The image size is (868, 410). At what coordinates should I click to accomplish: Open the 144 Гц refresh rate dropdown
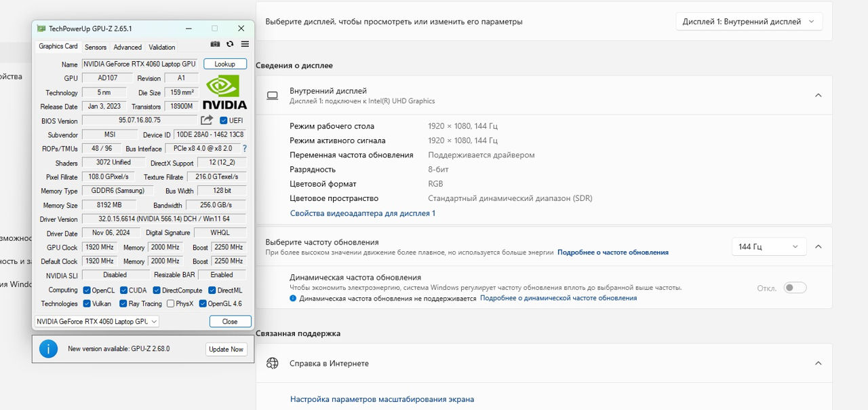pyautogui.click(x=768, y=247)
